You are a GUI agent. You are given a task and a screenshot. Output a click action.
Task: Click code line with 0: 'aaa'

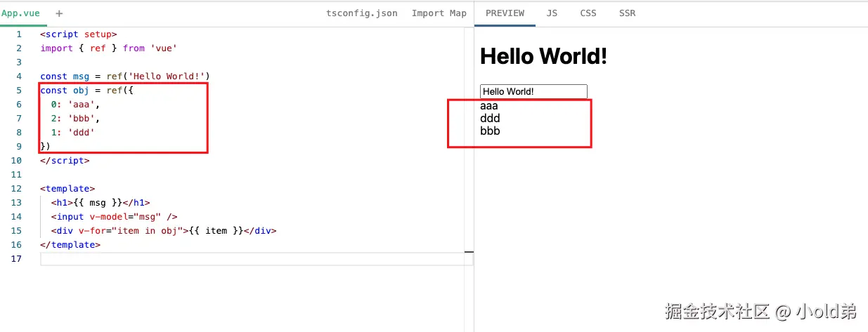(x=76, y=105)
